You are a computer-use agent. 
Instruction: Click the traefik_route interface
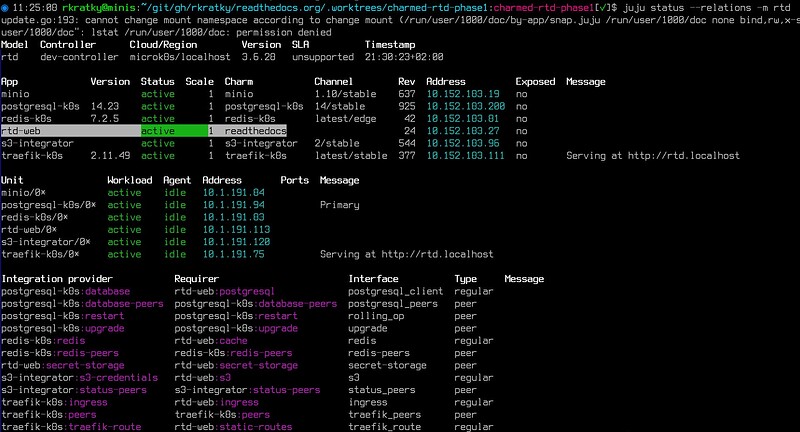click(385, 426)
